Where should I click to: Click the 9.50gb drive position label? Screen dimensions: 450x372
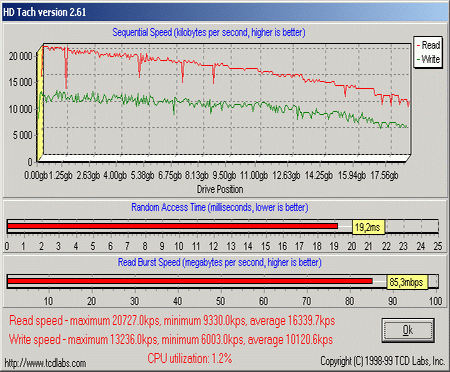coord(224,175)
